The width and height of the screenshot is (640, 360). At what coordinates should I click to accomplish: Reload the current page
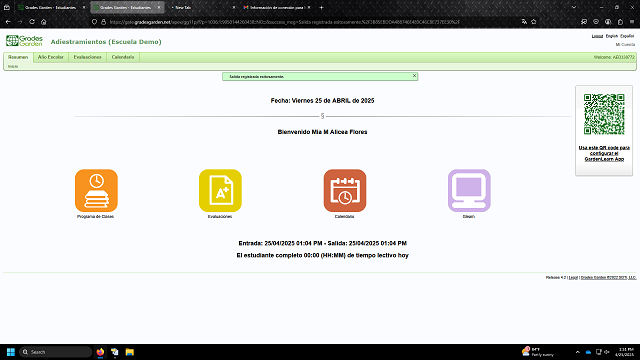pos(32,22)
